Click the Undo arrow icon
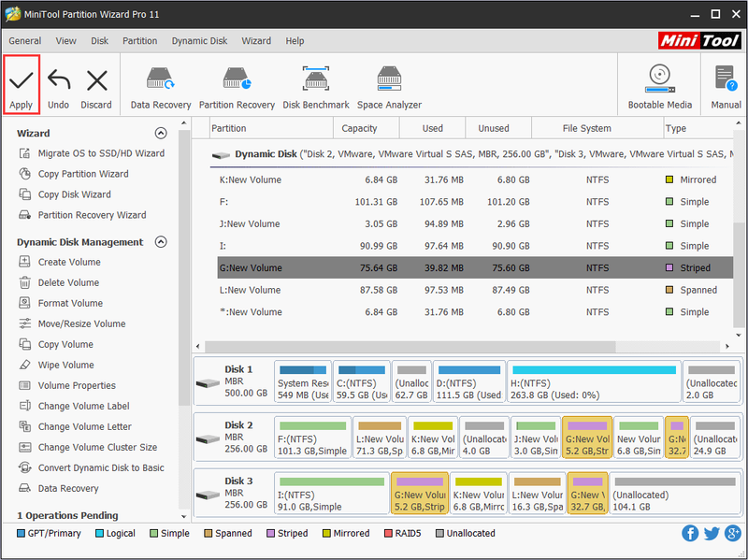748x560 pixels. click(x=59, y=80)
